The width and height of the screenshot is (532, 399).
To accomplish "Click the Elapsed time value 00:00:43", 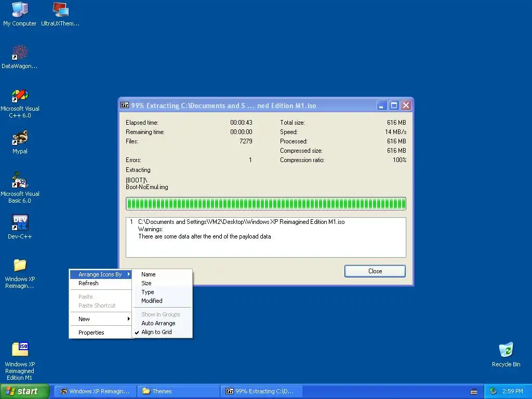I will tap(241, 123).
